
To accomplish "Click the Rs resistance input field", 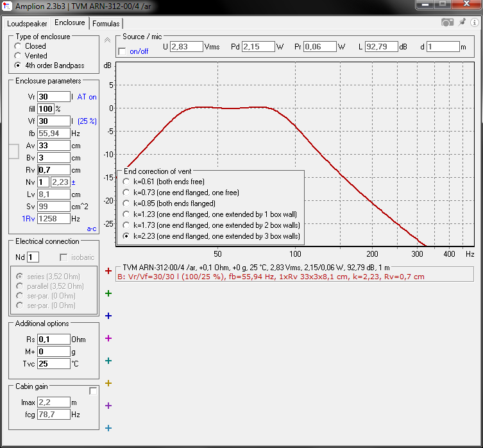I will (x=54, y=340).
